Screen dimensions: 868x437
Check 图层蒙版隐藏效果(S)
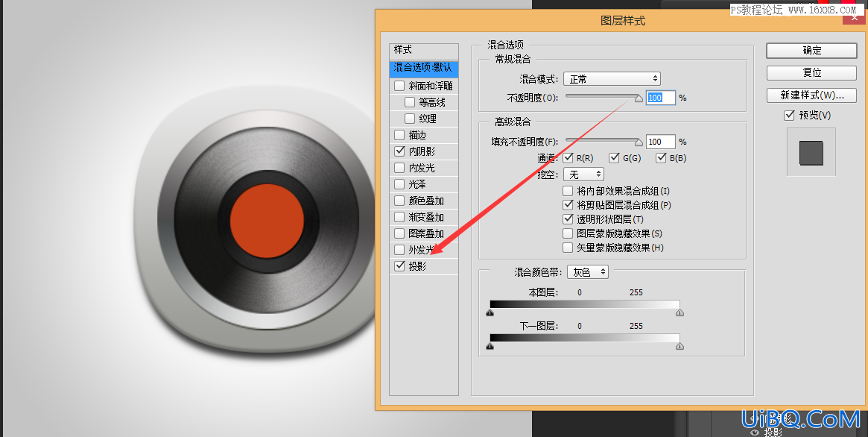tap(568, 233)
